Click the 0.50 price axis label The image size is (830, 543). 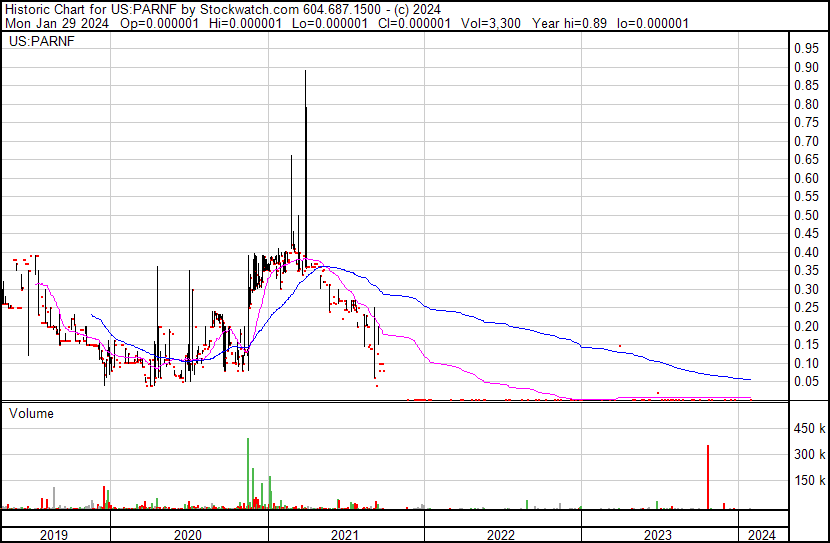[806, 216]
